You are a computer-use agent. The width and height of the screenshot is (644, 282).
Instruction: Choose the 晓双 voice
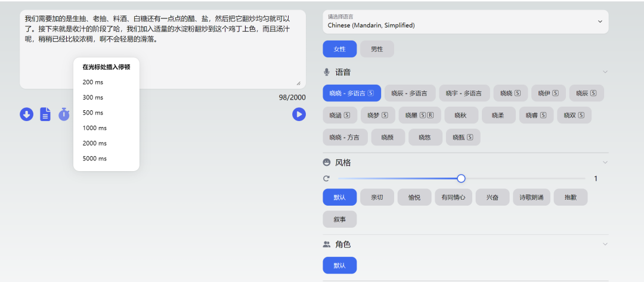[574, 115]
